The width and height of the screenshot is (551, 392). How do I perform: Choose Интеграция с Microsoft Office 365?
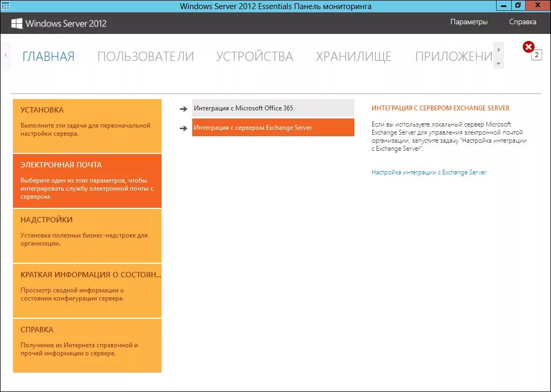pos(273,108)
